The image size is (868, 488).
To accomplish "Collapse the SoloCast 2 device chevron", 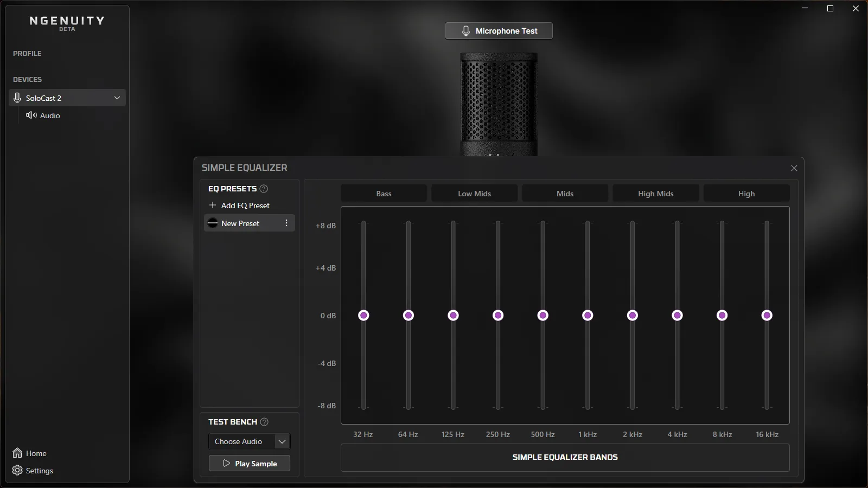I will (x=117, y=98).
